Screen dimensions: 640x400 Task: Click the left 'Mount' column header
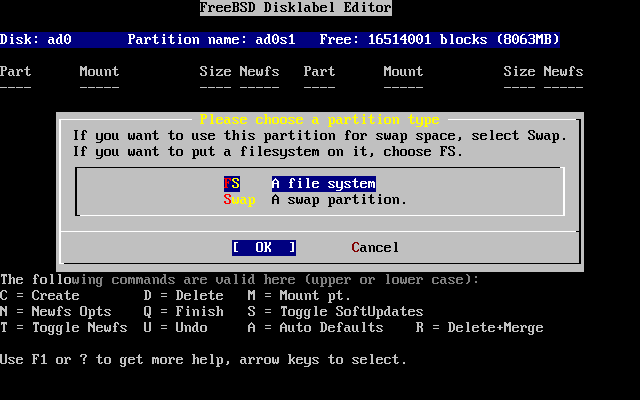click(99, 72)
